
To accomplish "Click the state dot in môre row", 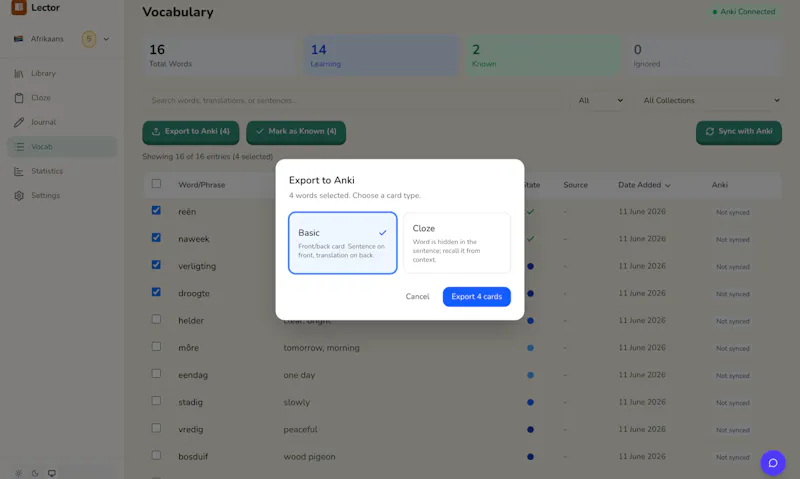I will [x=531, y=348].
